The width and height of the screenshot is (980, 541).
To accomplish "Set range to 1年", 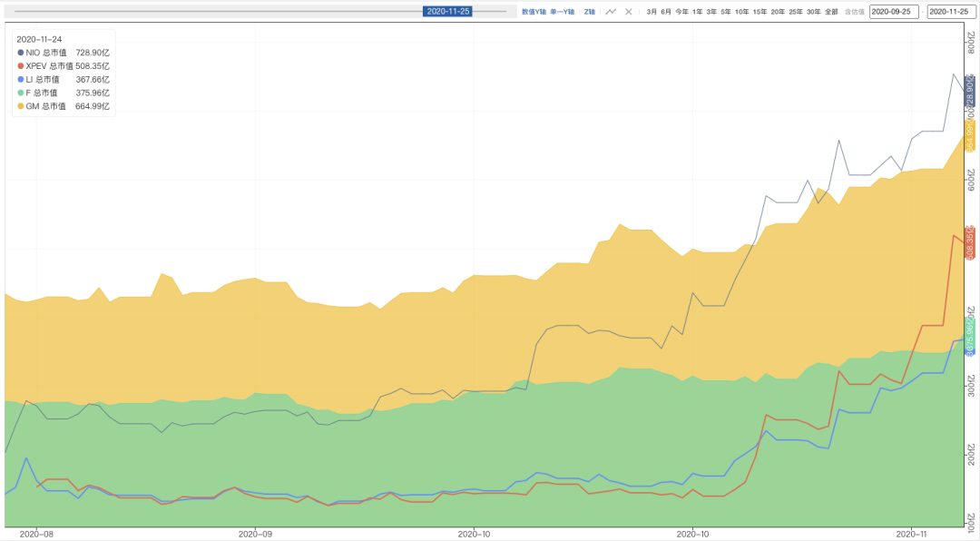I will pyautogui.click(x=698, y=12).
